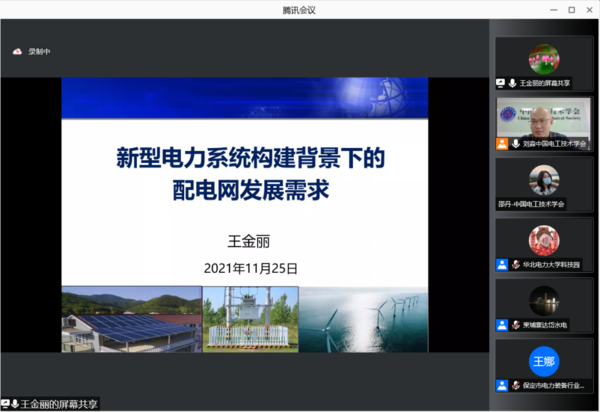Click the 录制中 recording status label
The image size is (600, 412).
point(38,51)
